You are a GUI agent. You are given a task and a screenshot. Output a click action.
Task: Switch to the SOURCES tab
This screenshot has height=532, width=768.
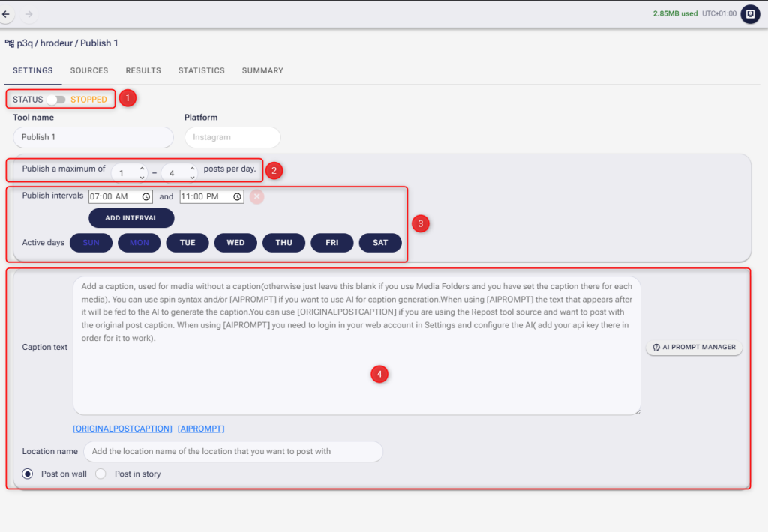click(88, 70)
